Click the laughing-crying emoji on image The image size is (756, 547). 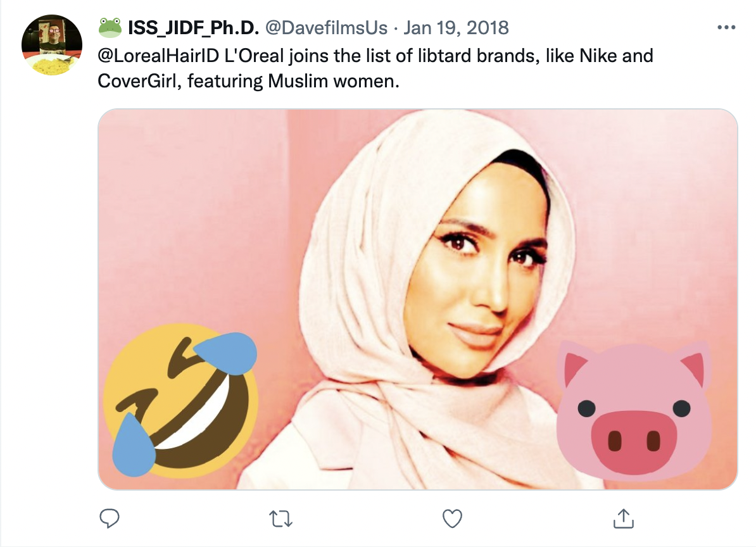pyautogui.click(x=181, y=401)
